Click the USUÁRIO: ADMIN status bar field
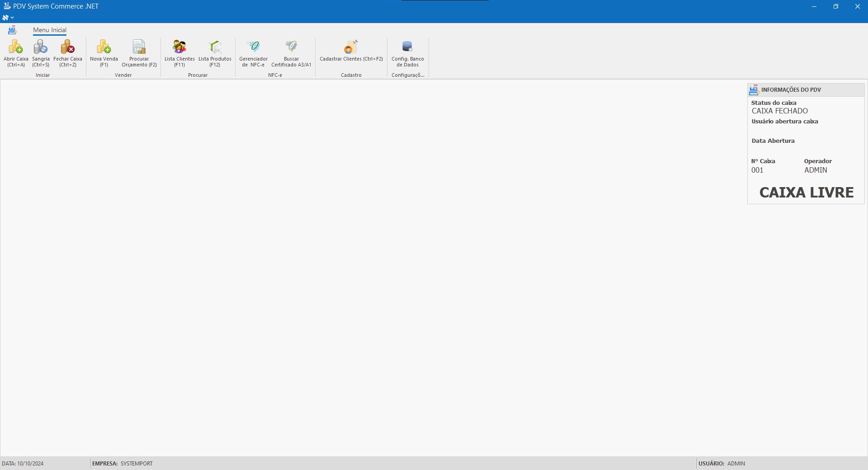This screenshot has width=868, height=470. tap(722, 464)
